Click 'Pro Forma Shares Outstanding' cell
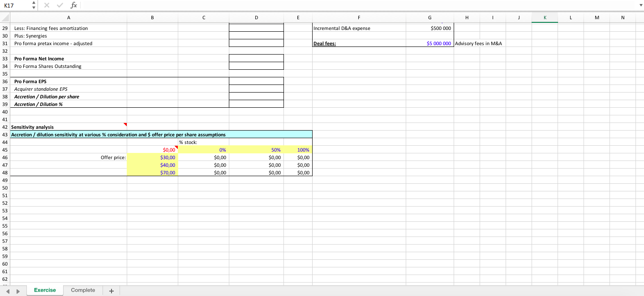Image resolution: width=644 pixels, height=296 pixels. pyautogui.click(x=69, y=66)
